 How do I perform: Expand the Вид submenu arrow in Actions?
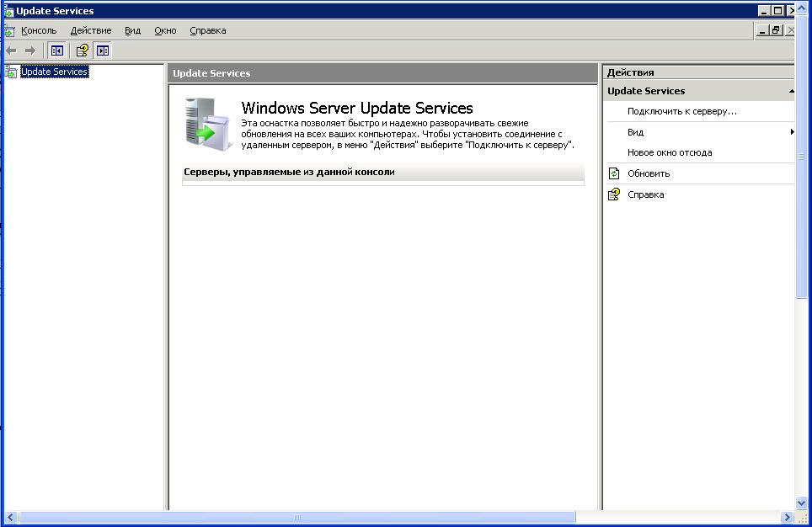(792, 132)
